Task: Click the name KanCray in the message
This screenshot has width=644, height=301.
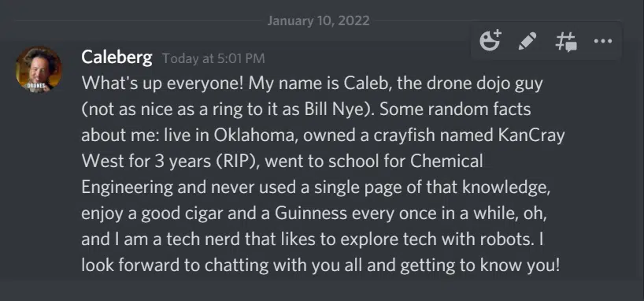Action: [531, 136]
